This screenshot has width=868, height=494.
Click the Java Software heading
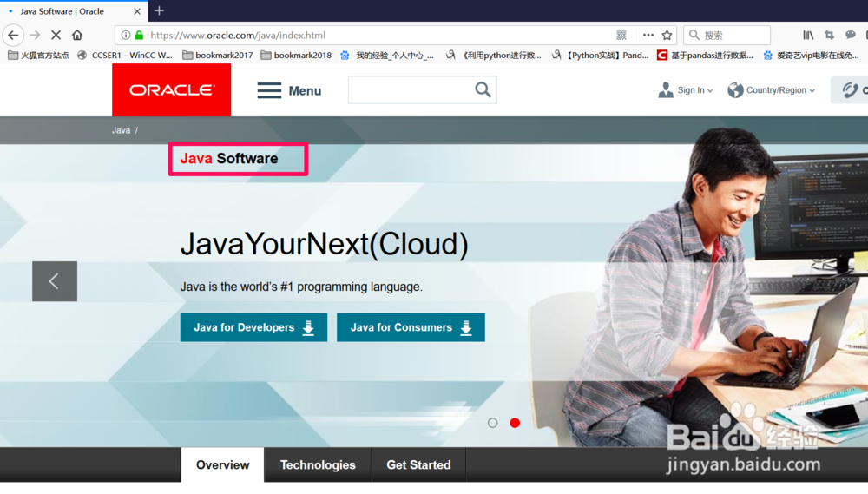click(228, 158)
